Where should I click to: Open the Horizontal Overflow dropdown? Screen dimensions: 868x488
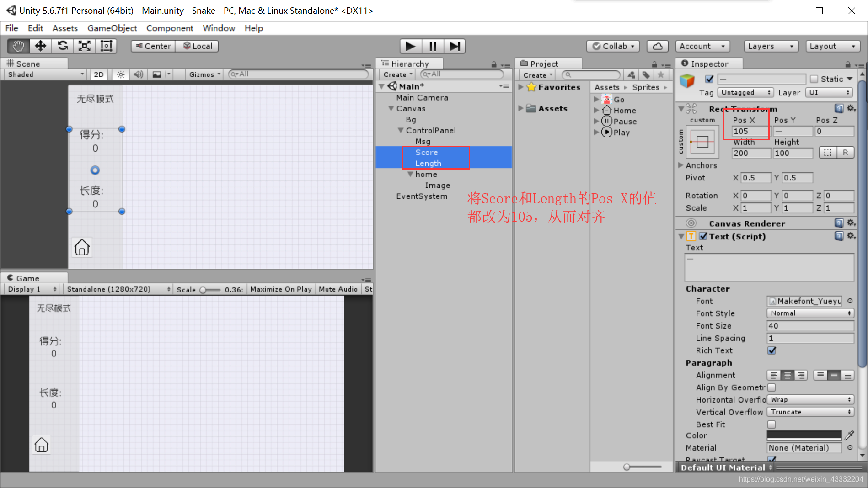point(810,399)
